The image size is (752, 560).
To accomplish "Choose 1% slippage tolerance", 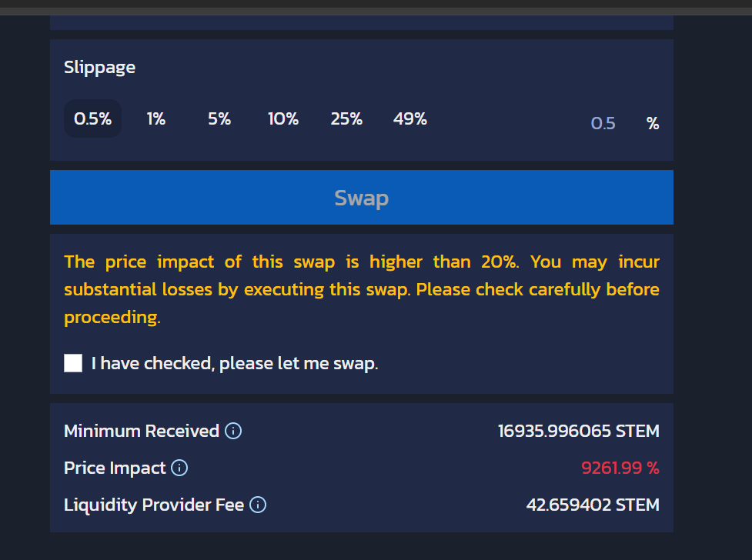I will 156,119.
